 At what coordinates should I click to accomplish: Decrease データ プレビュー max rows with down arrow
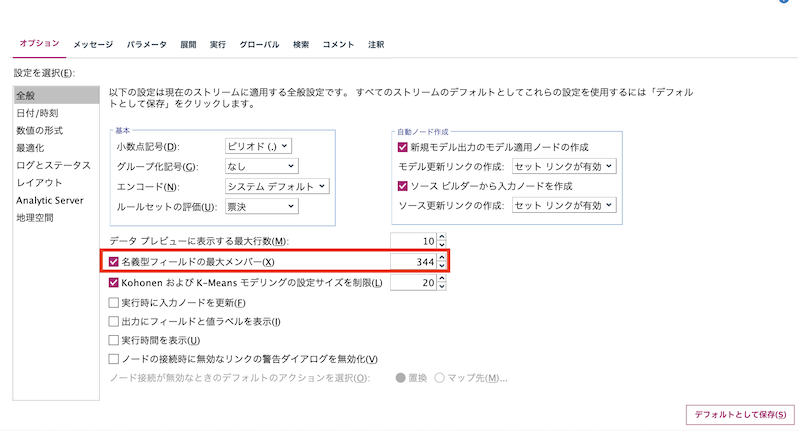coord(442,245)
